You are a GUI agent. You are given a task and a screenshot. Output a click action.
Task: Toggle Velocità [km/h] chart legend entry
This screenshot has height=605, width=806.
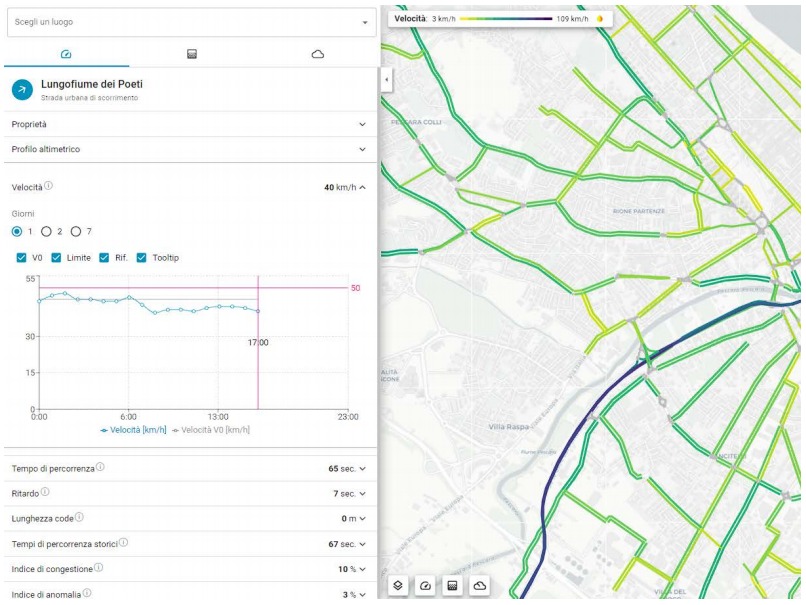133,430
